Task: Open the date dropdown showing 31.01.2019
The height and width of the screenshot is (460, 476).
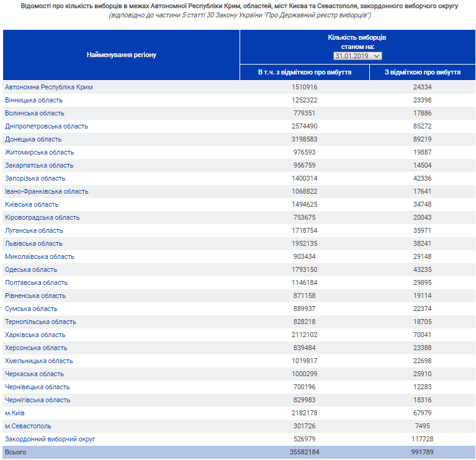Action: coord(357,56)
